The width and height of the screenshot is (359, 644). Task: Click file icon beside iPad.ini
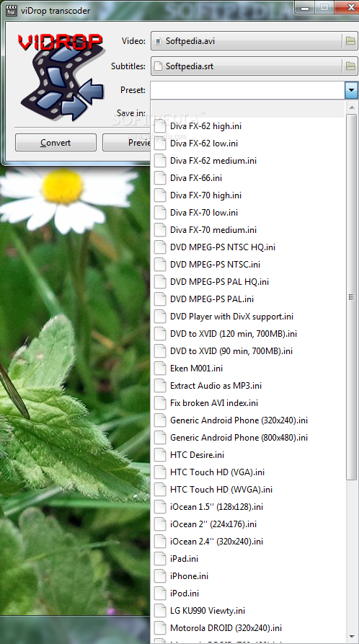(x=160, y=559)
